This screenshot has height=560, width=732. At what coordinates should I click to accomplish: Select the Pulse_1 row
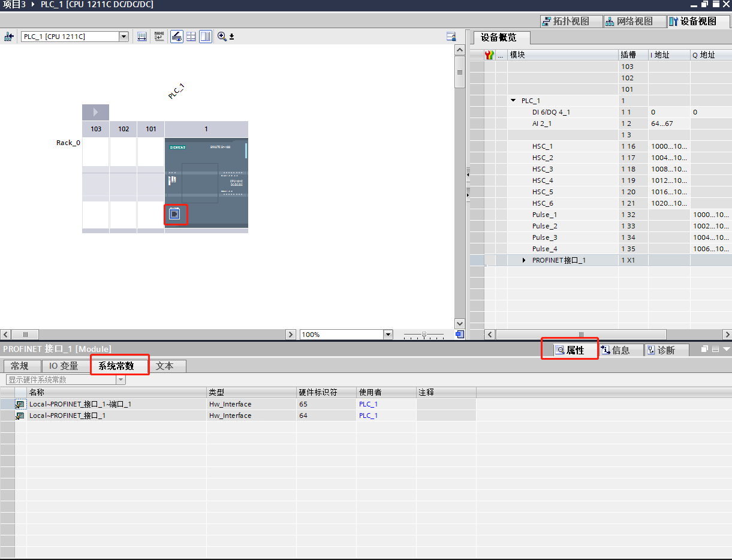600,215
